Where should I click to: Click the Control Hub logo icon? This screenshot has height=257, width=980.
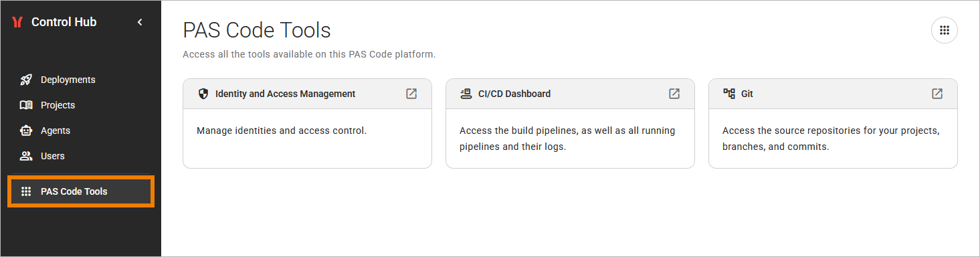coord(17,22)
